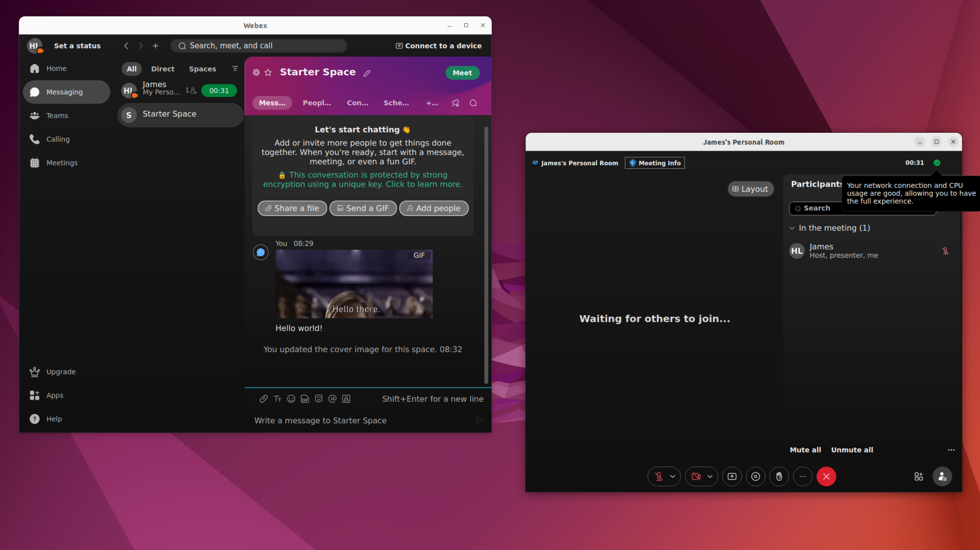This screenshot has width=980, height=550.
Task: Open text formatting options in composer
Action: (x=277, y=398)
